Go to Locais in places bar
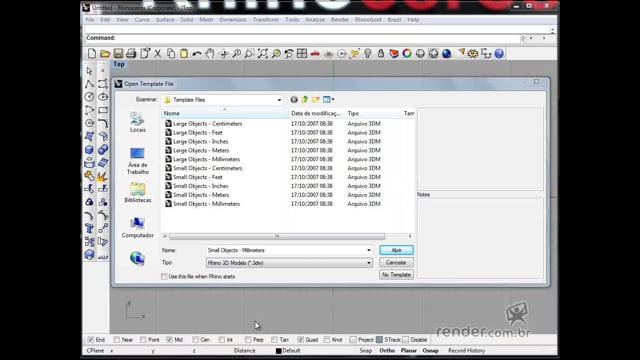The image size is (640, 360). (x=138, y=122)
